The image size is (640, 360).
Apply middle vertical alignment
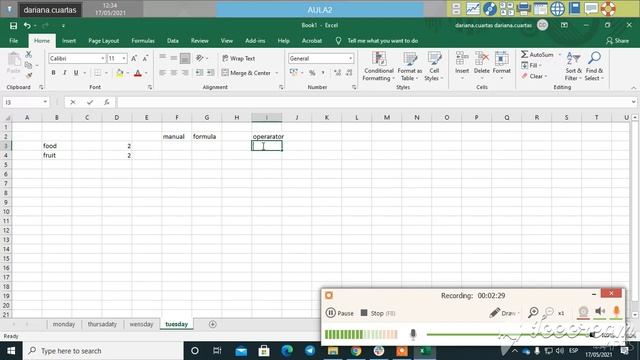coord(174,58)
